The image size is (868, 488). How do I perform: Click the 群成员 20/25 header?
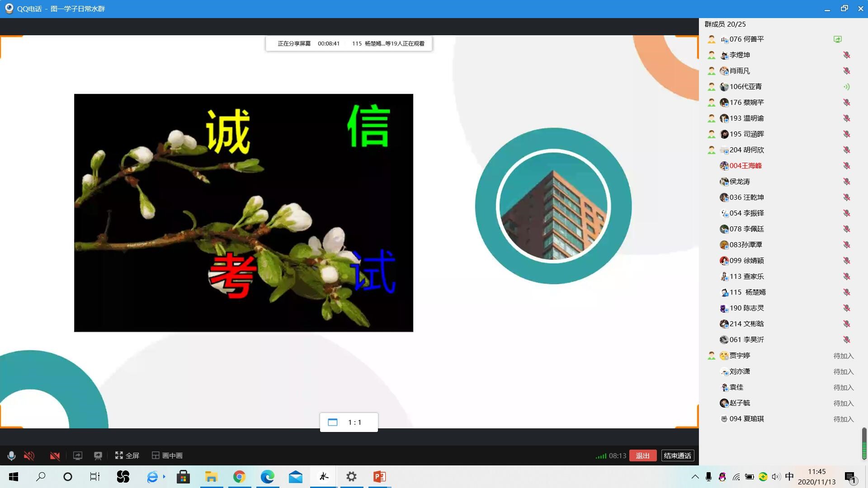725,24
